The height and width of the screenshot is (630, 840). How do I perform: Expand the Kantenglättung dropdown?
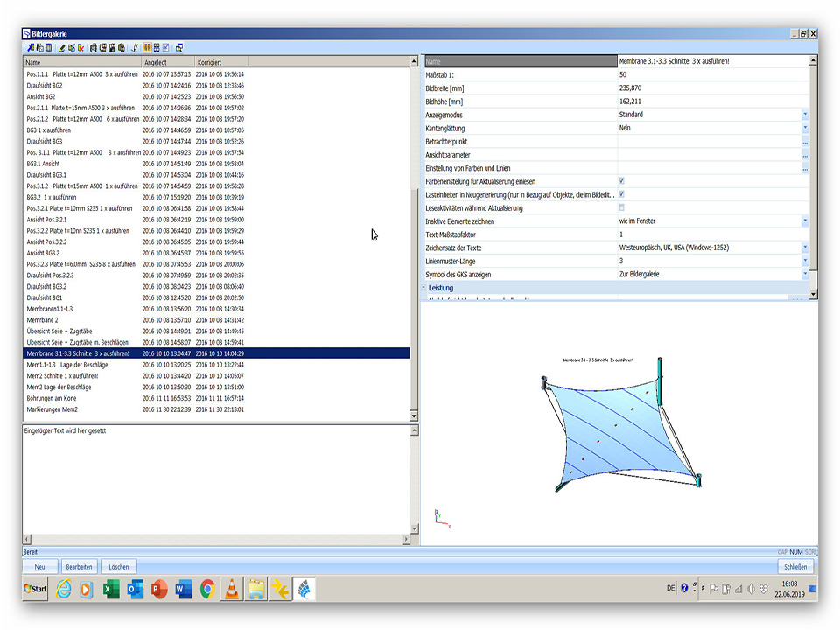coord(804,128)
